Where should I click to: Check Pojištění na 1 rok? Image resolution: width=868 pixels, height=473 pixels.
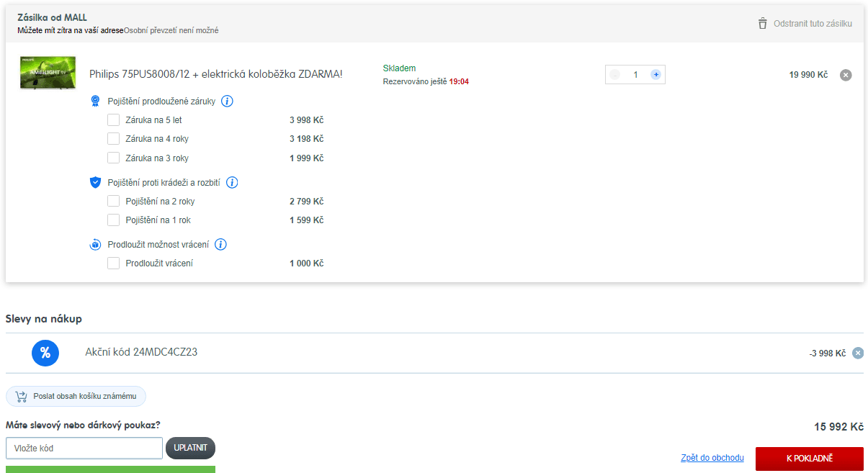114,220
